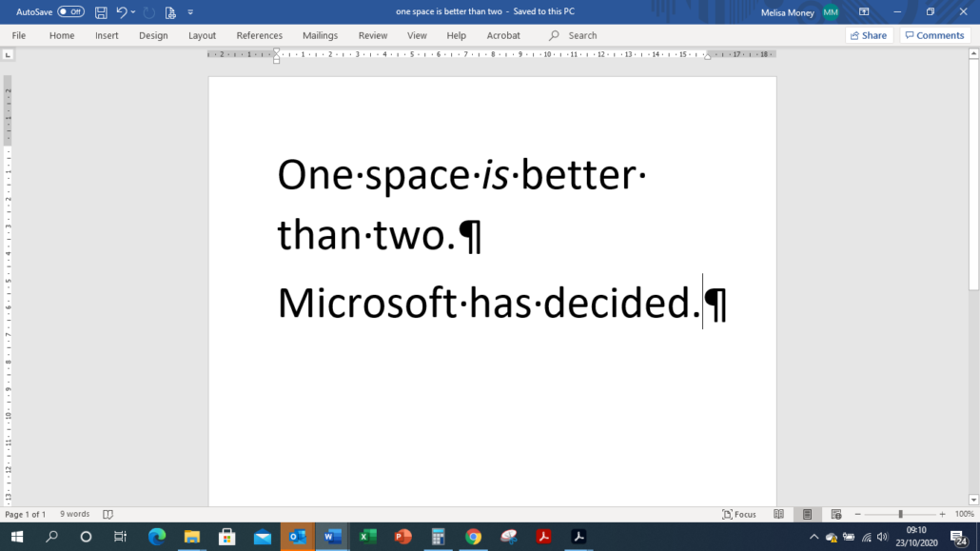Click the vertical scrollbar up arrow
The image size is (980, 551).
pos(973,54)
